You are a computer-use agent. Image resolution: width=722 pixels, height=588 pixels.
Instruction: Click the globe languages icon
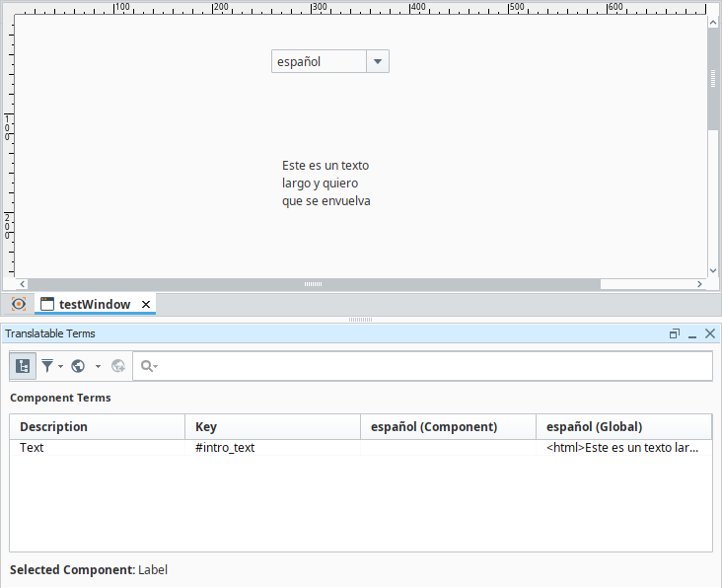coord(78,366)
